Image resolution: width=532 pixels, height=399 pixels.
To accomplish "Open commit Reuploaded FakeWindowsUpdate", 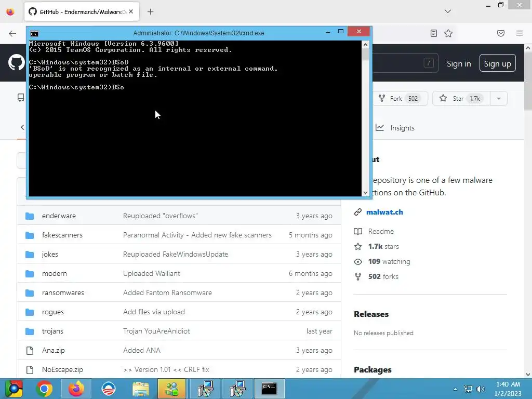I will click(x=176, y=254).
